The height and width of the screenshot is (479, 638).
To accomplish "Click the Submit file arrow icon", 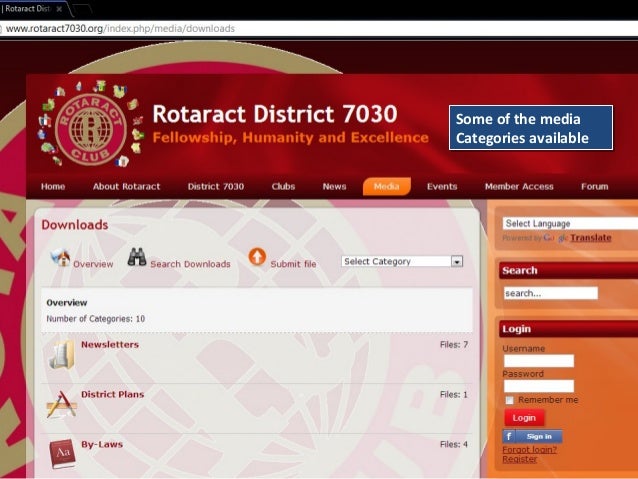I will point(257,257).
